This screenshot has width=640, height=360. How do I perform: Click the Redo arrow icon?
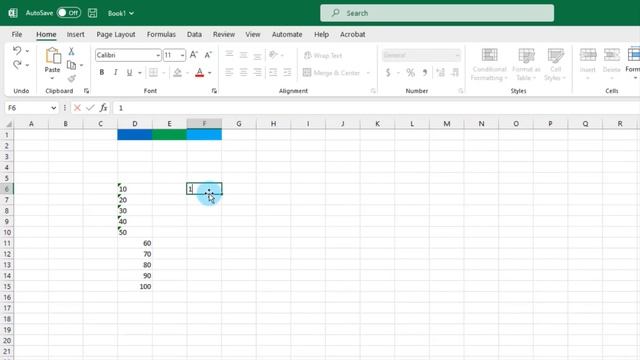(x=17, y=64)
